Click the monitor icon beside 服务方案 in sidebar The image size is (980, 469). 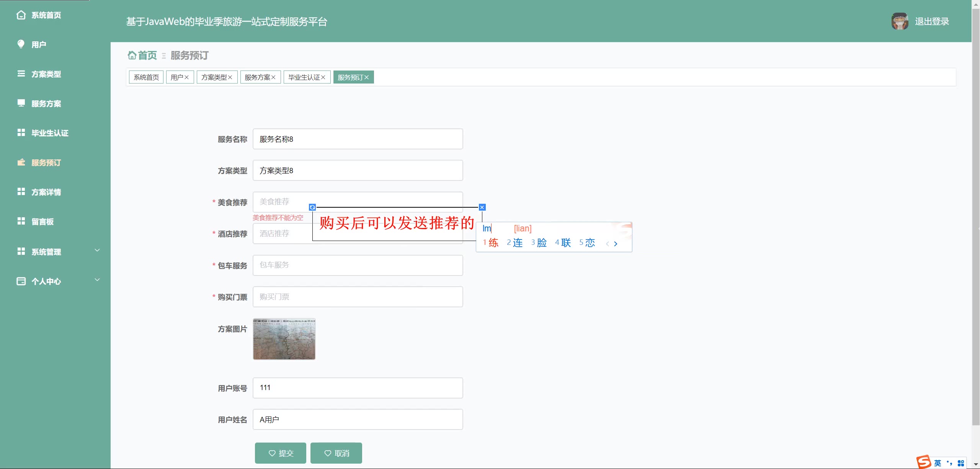(21, 103)
